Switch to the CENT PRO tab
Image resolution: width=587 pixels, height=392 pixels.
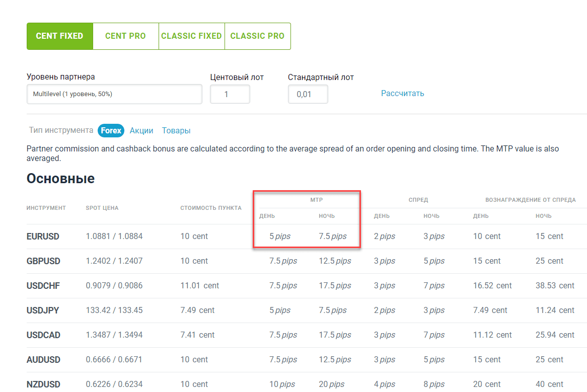(x=125, y=36)
